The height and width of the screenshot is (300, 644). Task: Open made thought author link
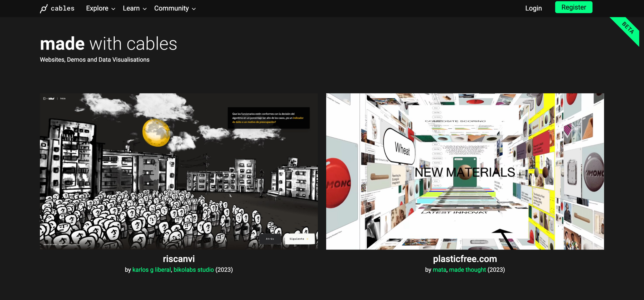point(467,270)
